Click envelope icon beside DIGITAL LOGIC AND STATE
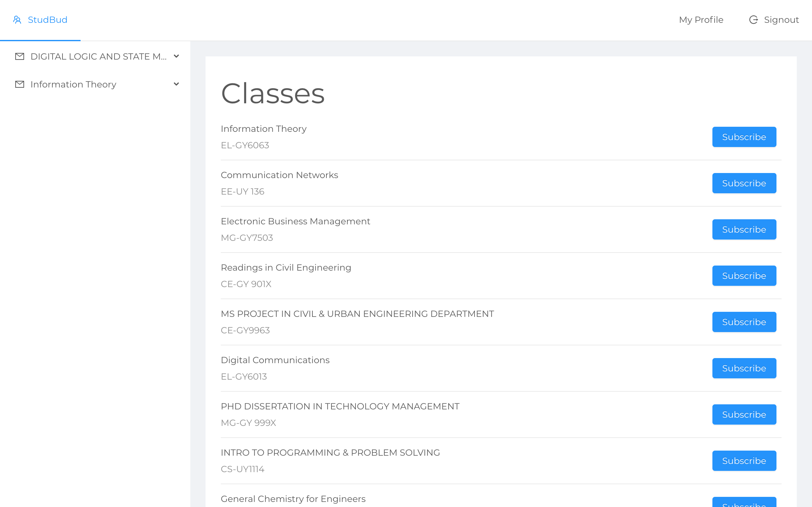This screenshot has height=507, width=812. 20,56
